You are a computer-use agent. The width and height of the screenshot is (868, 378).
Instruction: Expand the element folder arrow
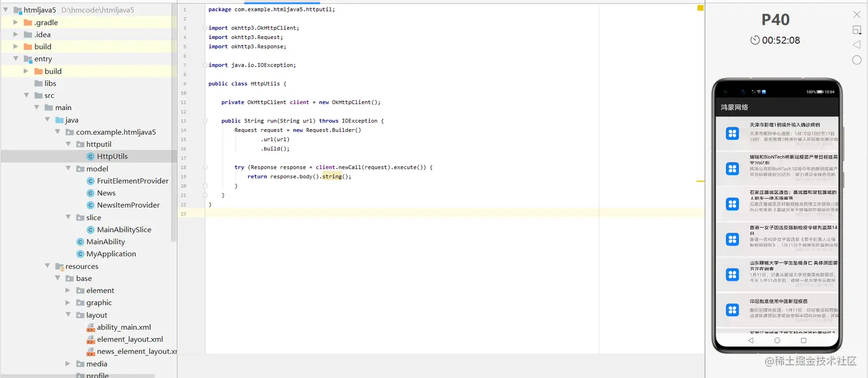coord(68,290)
